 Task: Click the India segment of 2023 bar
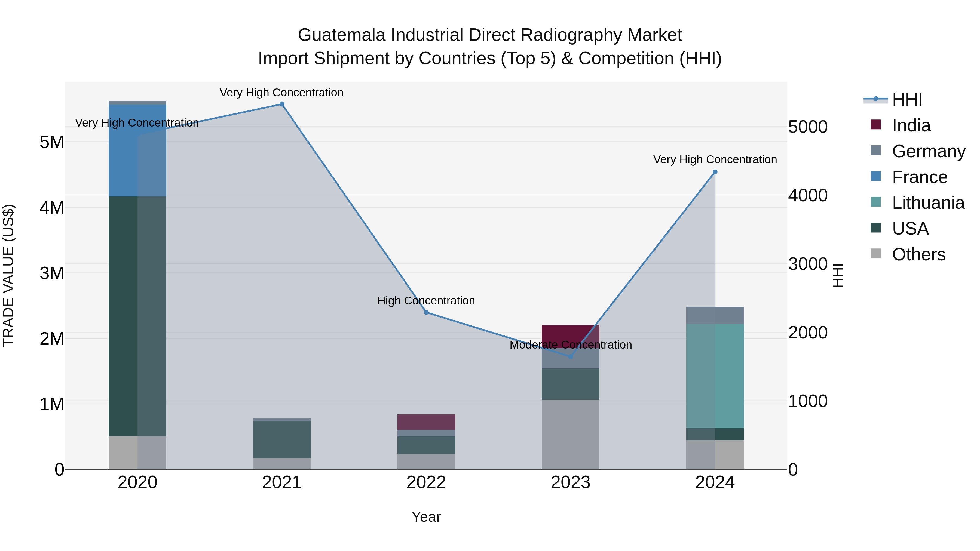[571, 337]
